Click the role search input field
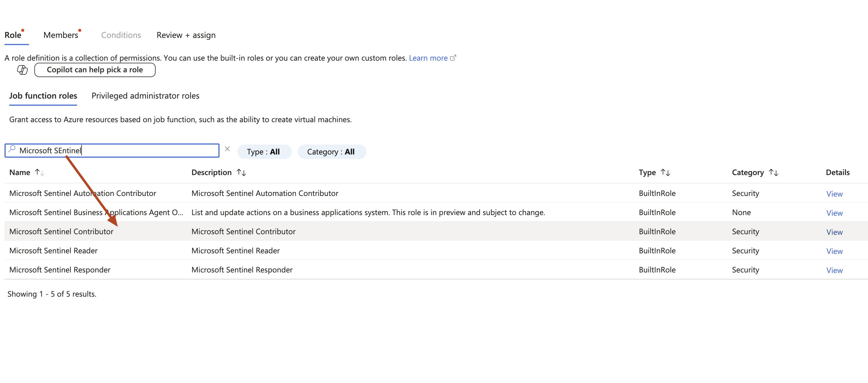The image size is (868, 383). 135,150
